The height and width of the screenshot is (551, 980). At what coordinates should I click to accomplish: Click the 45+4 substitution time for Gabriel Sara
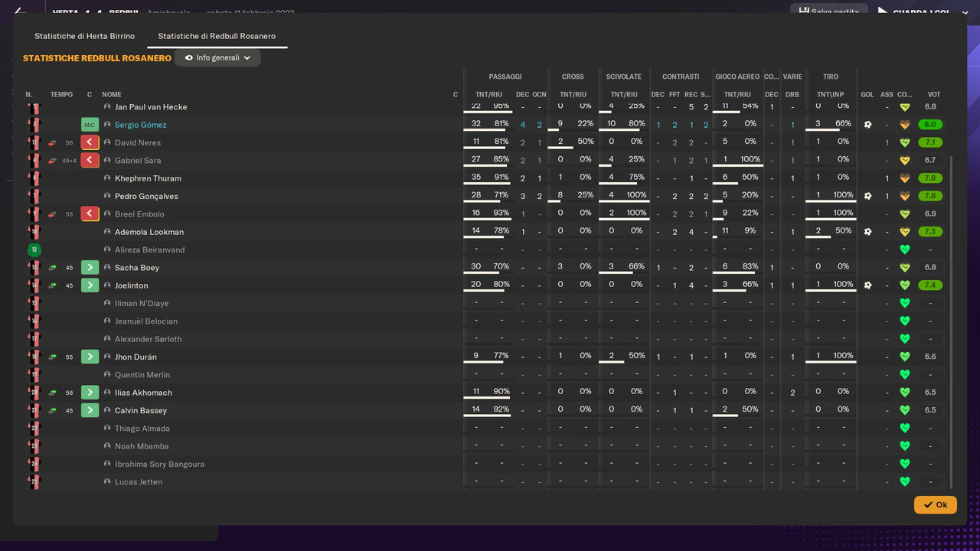click(x=69, y=161)
